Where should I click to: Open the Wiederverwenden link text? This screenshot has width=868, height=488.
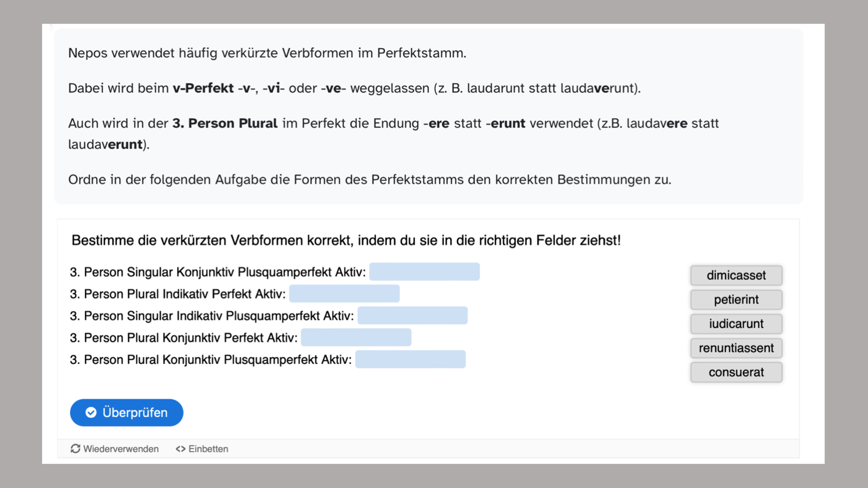click(x=121, y=449)
